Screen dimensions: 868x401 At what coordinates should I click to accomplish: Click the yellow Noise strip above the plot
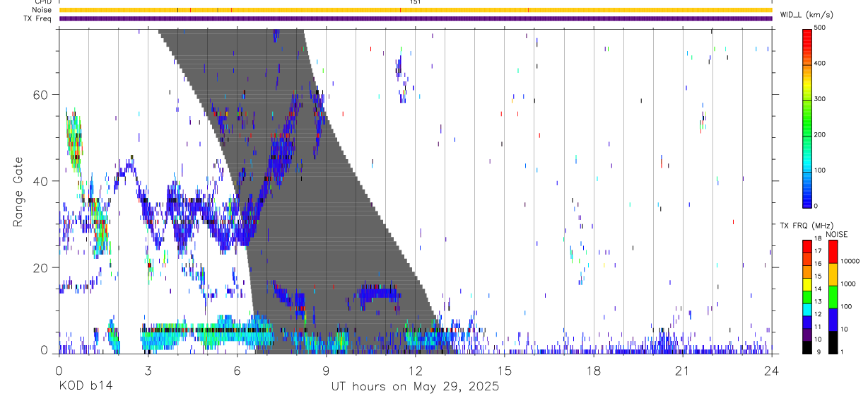pos(416,10)
